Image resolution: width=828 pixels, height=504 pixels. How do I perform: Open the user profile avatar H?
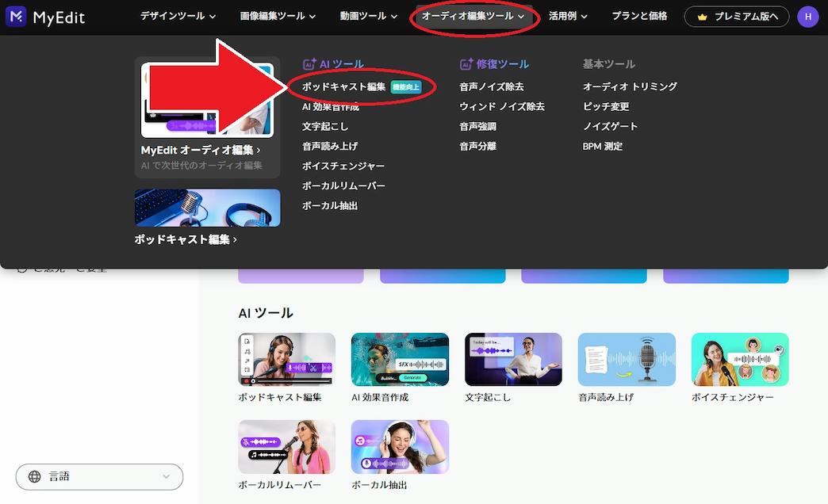(808, 17)
